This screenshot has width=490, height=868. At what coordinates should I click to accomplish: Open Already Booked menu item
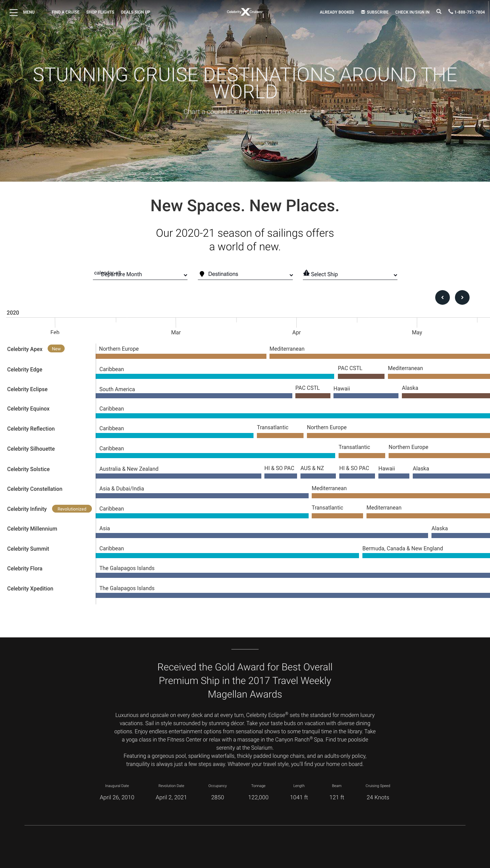click(337, 12)
